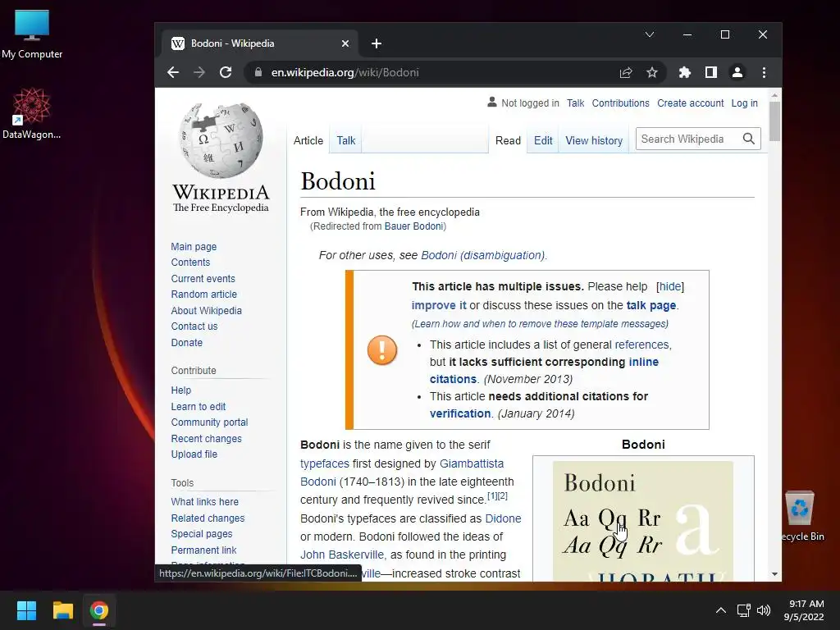Toggle the Chrome side panel icon
This screenshot has height=630, width=840.
click(x=711, y=72)
